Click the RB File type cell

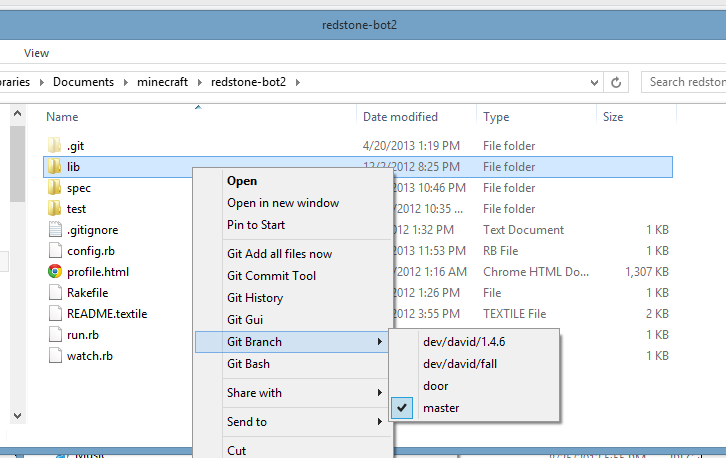point(501,251)
